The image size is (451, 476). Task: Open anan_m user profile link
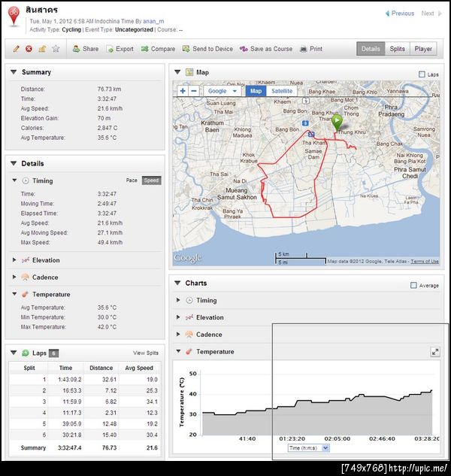[x=153, y=21]
